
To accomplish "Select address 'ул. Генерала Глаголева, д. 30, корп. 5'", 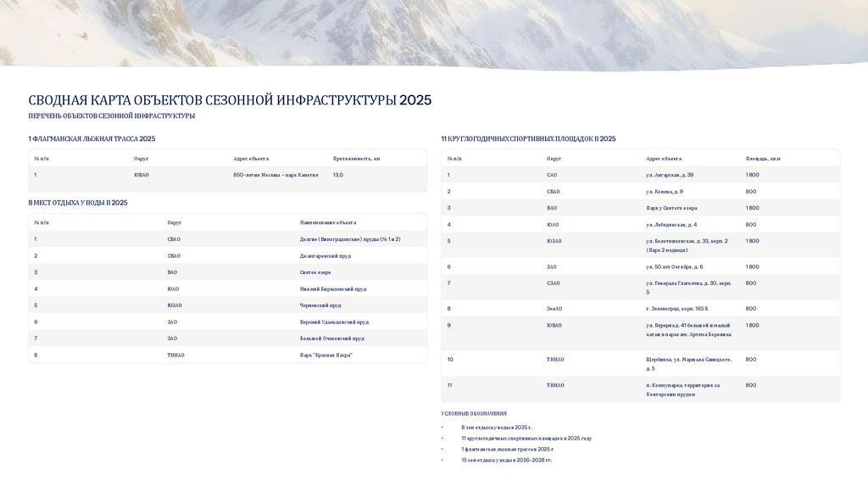I will 688,288.
